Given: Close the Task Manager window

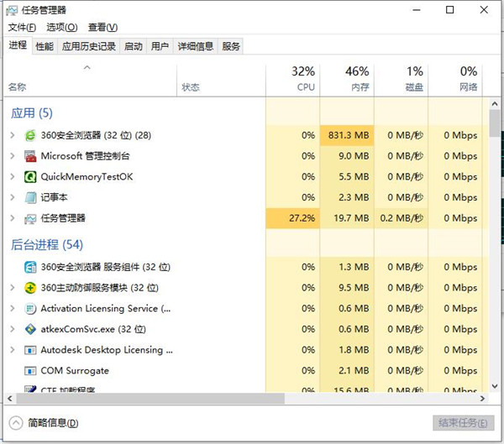Looking at the screenshot, I should pyautogui.click(x=484, y=10).
